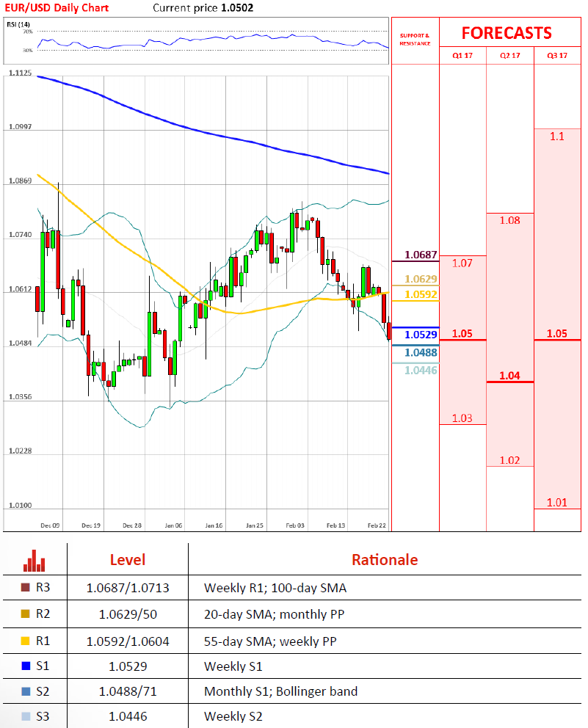
Task: Click the Support & Resistance column header
Action: 415,40
